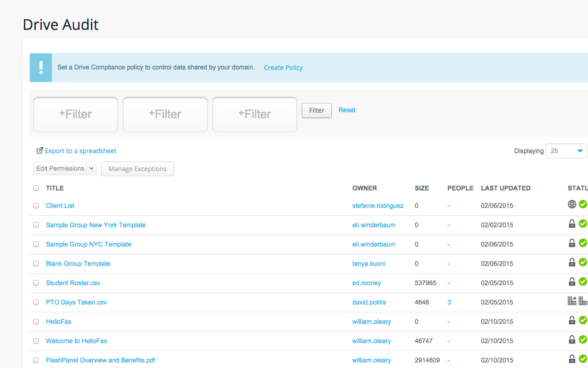
Task: Open the second +Filter box
Action: (x=165, y=114)
